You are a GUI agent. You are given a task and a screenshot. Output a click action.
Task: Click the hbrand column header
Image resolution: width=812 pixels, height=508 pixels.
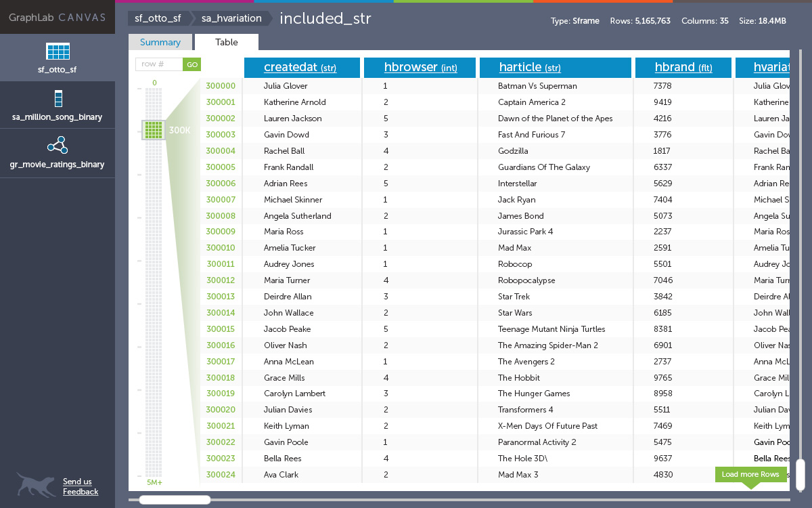tap(683, 67)
